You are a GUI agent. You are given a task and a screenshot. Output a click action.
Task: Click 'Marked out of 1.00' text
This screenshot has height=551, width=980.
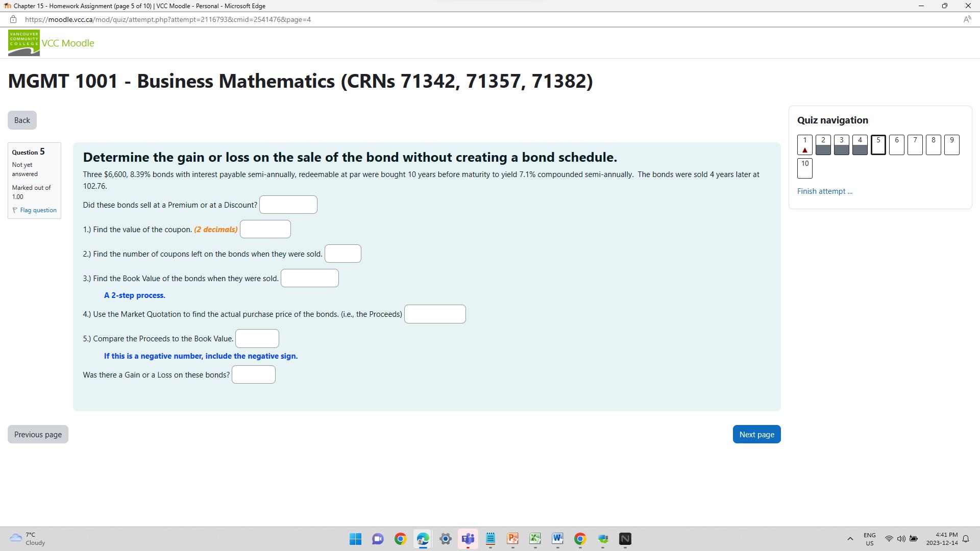31,192
